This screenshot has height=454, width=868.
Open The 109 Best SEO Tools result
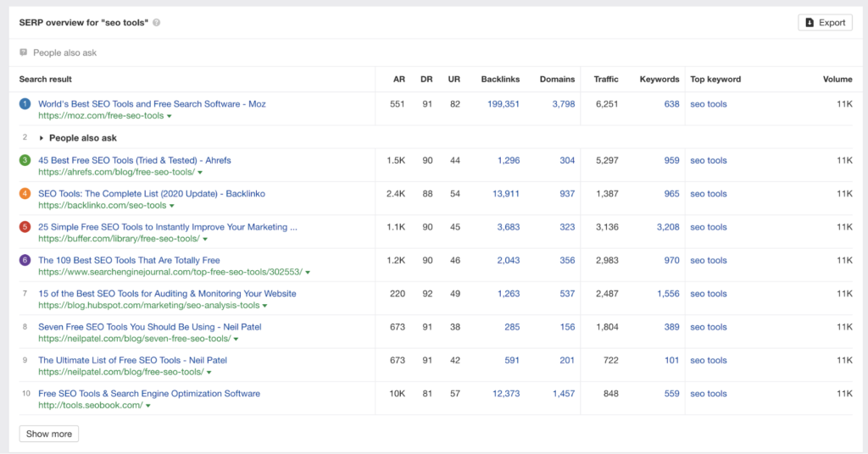click(129, 260)
